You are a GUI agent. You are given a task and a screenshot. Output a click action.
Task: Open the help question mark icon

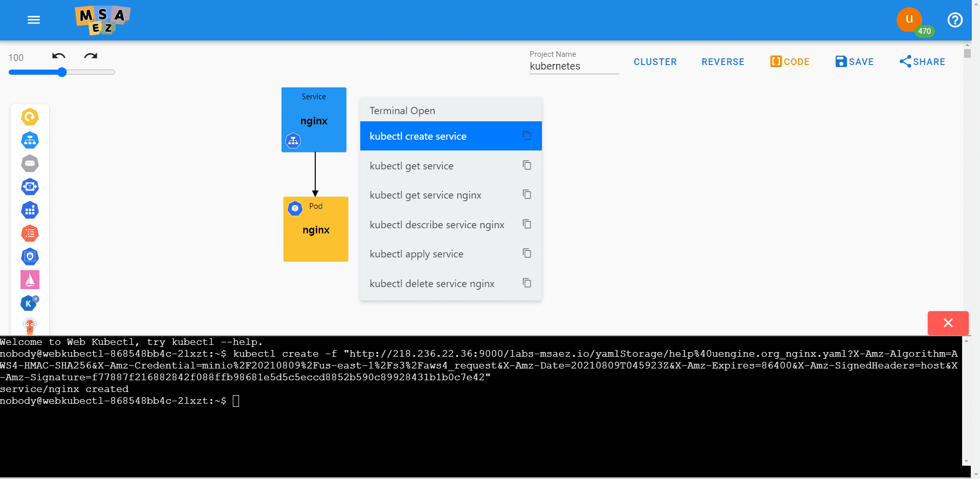(x=955, y=20)
